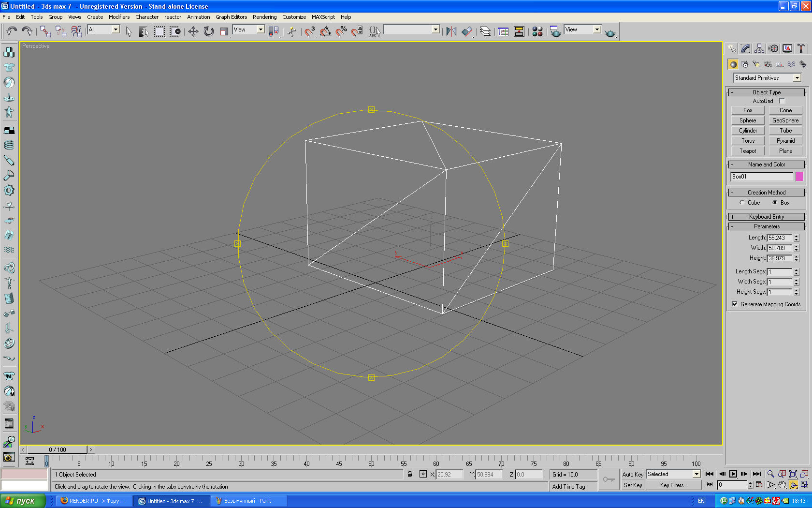
Task: Toggle absolute transform type-in mode icon
Action: pyautogui.click(x=423, y=474)
